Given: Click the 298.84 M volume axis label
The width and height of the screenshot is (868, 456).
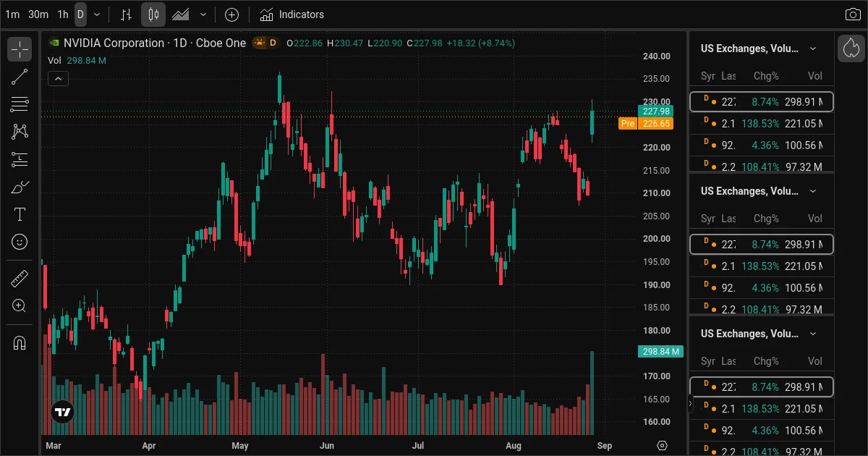Looking at the screenshot, I should (660, 352).
